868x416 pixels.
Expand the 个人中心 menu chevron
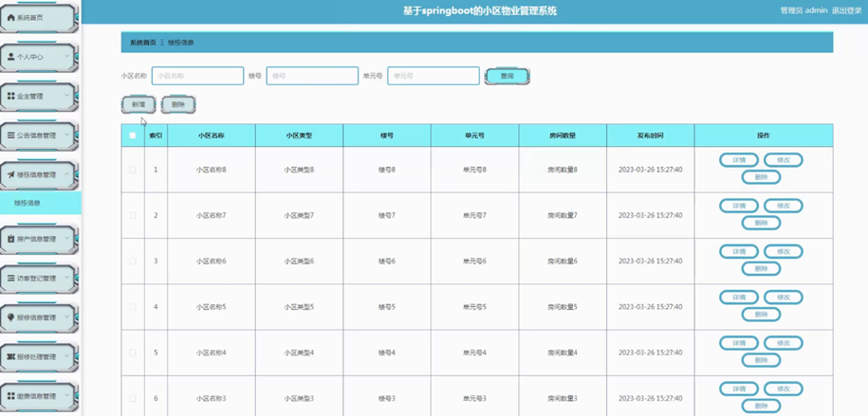[67, 57]
